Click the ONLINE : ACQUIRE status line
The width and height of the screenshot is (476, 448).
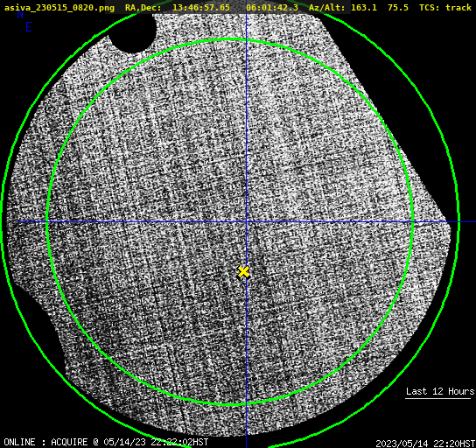click(106, 442)
